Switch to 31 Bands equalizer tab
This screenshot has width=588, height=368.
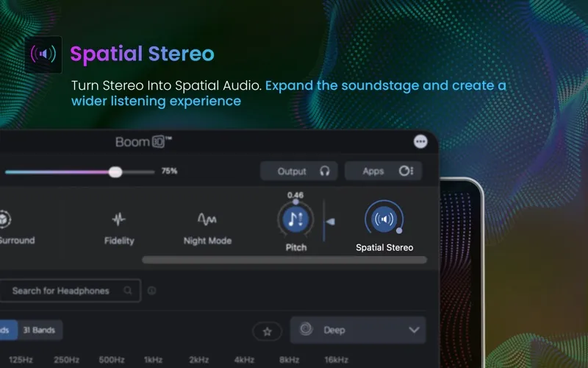coord(40,330)
